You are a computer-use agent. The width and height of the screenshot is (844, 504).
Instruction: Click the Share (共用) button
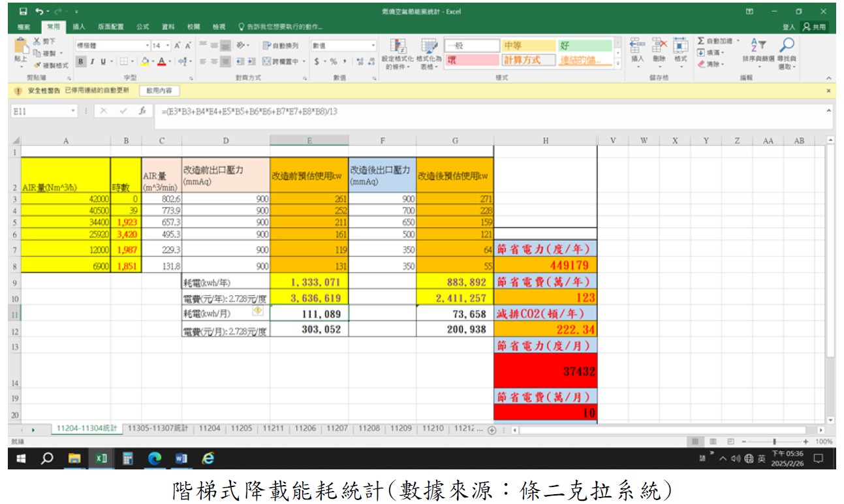(815, 27)
